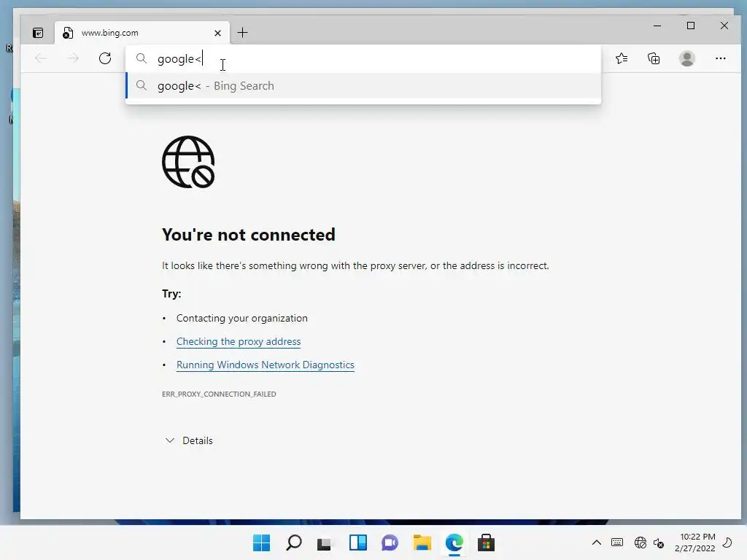The height and width of the screenshot is (560, 747).
Task: Open Chat app on taskbar
Action: tap(390, 542)
